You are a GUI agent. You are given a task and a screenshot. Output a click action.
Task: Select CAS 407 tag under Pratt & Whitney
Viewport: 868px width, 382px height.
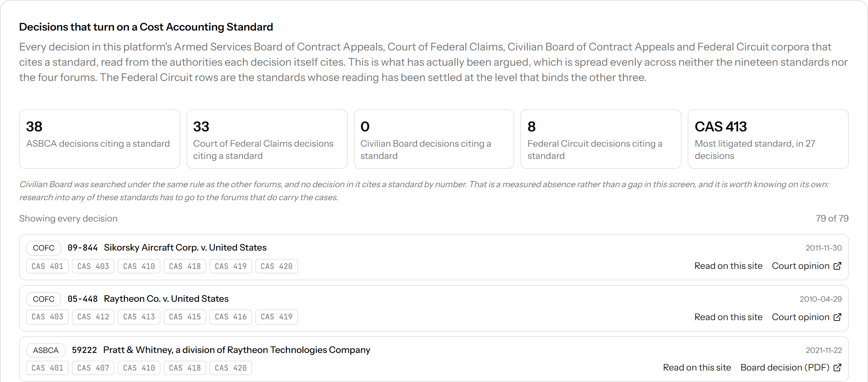[x=93, y=368]
